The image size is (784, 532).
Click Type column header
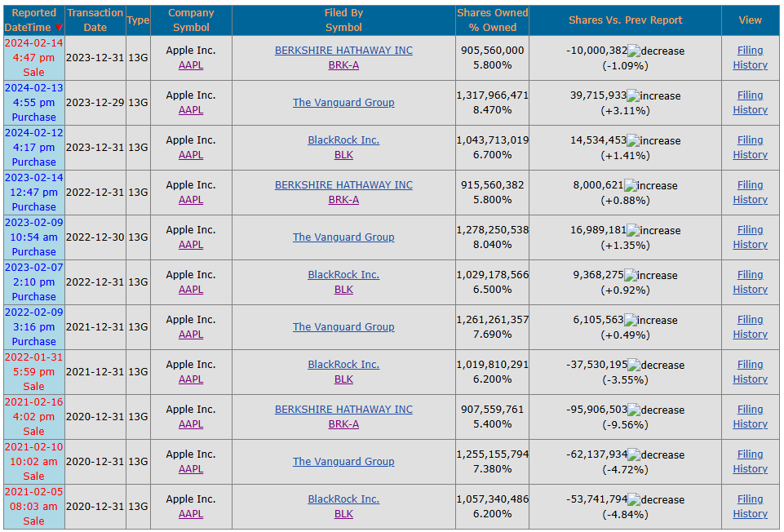point(138,20)
